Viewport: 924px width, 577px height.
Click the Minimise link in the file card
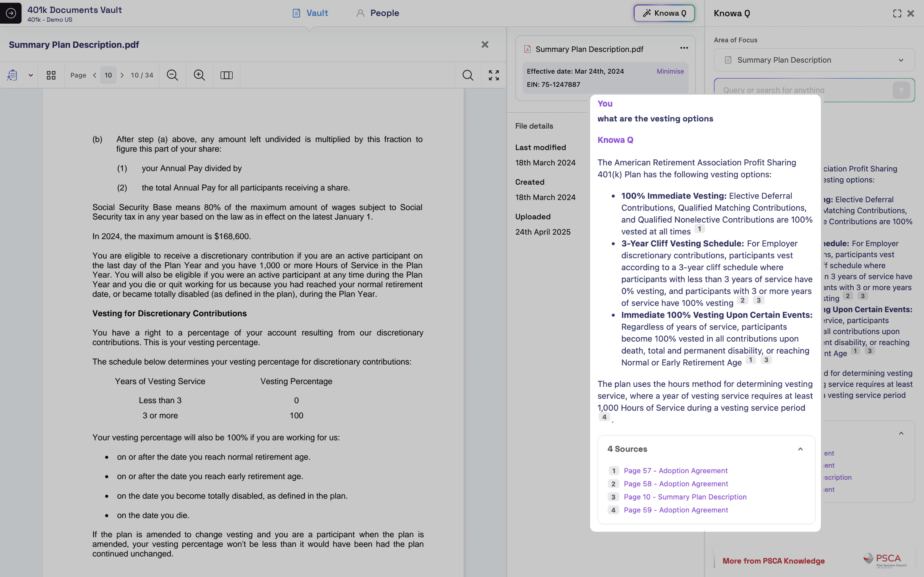pos(670,71)
